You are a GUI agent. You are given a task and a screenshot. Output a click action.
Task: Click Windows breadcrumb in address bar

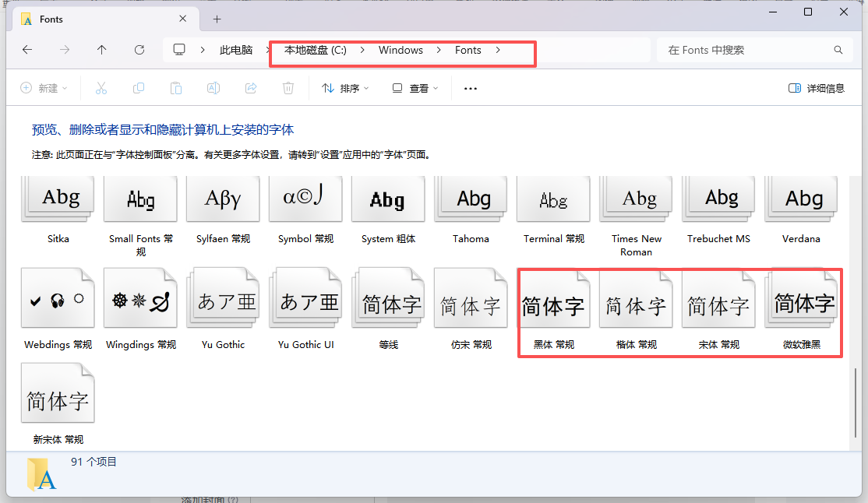coord(400,50)
